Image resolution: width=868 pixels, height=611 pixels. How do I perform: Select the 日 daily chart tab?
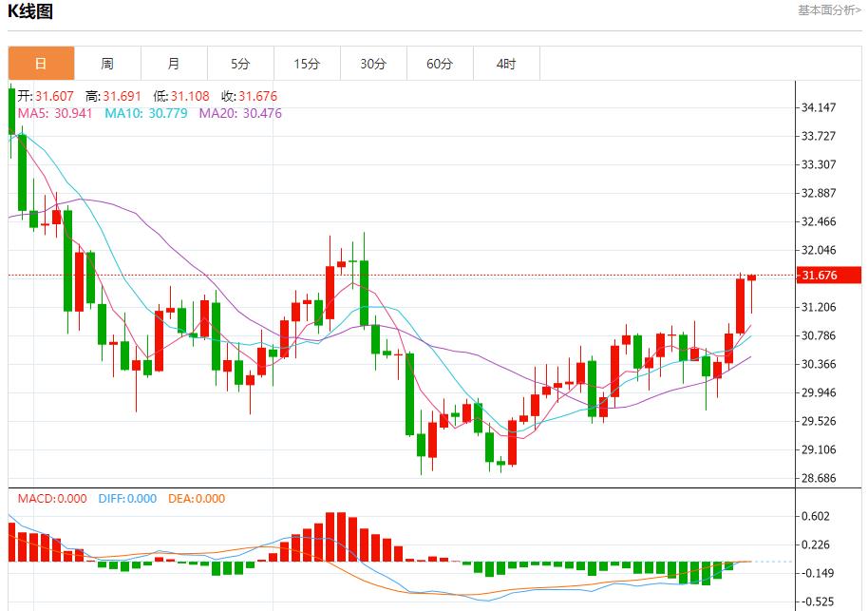click(x=41, y=64)
